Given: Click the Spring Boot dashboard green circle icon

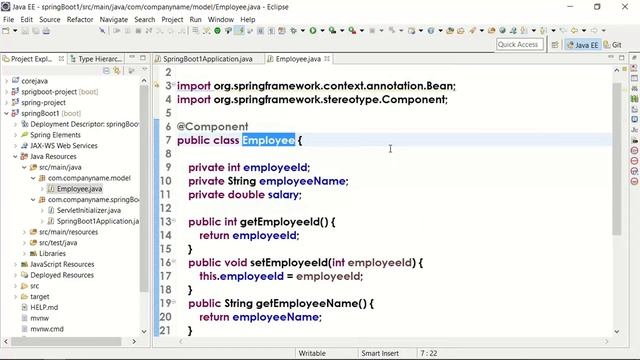Looking at the screenshot, I should (x=218, y=31).
